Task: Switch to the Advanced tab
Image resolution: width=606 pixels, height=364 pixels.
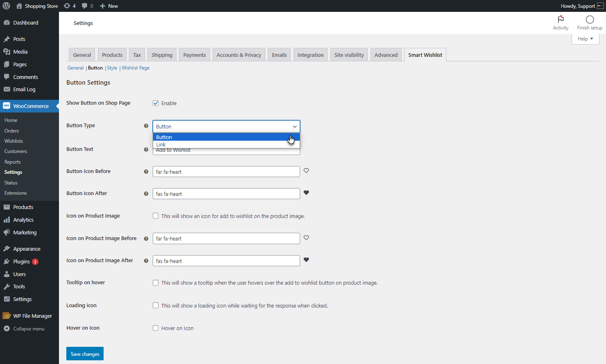Action: (386, 55)
